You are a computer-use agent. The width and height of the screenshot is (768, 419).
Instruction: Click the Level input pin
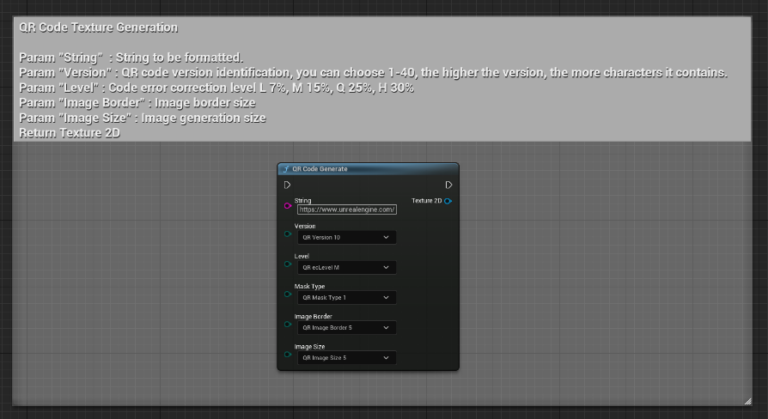tap(288, 264)
